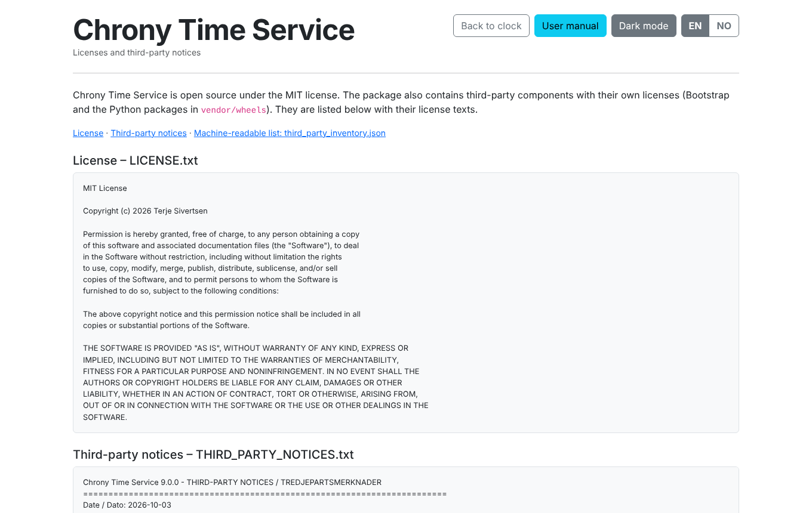Screen dimensions: 812x513
Task: Click 'Licenses and third-party notices' subtitle
Action: pos(137,52)
